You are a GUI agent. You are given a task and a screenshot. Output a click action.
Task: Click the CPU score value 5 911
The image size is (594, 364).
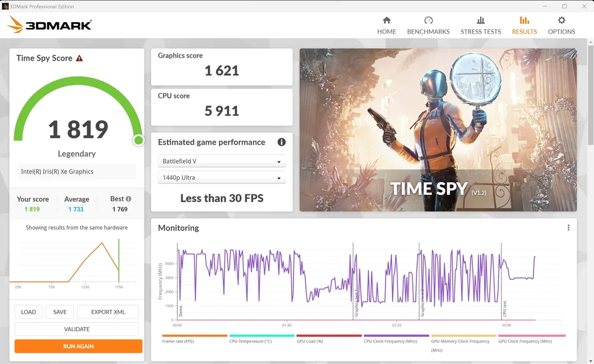tap(222, 111)
